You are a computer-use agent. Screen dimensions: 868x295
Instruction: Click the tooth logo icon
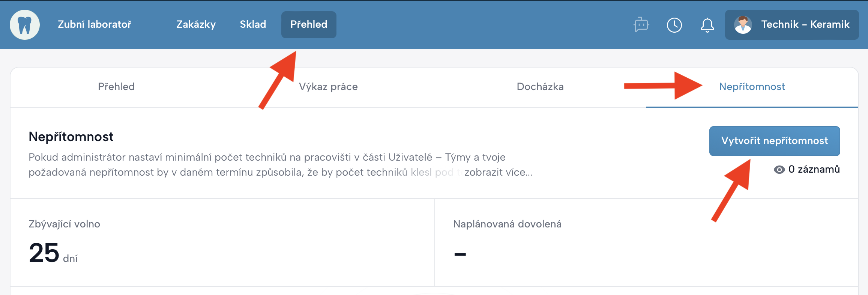pos(25,25)
